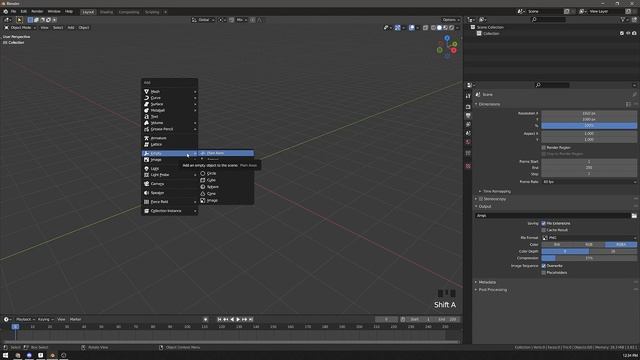The width and height of the screenshot is (640, 360).
Task: Open the Mesh submenu in Add menu
Action: [169, 91]
